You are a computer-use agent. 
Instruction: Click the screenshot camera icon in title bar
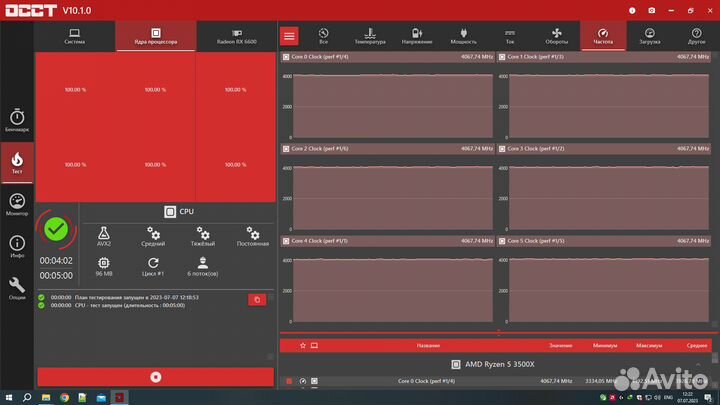(651, 10)
